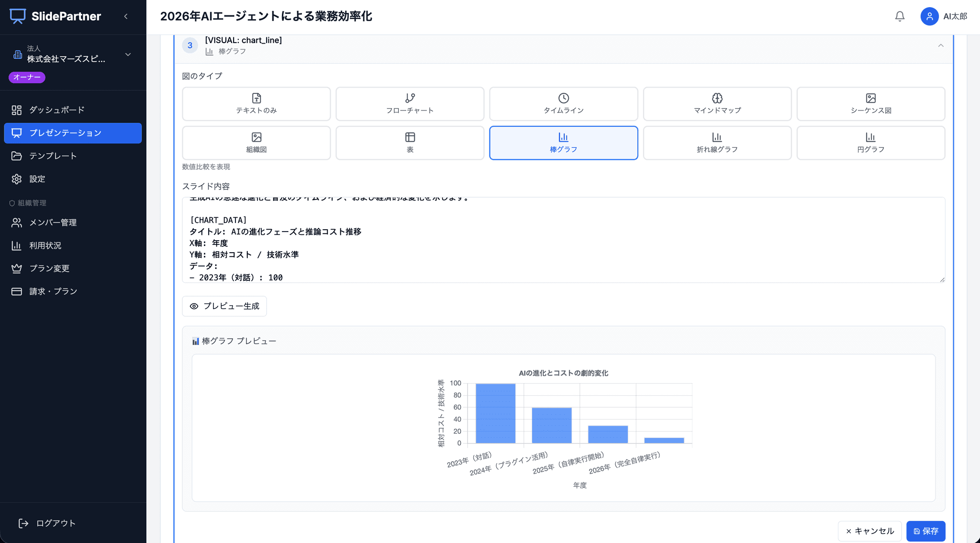Click the ログアウト logout icon

tap(23, 523)
